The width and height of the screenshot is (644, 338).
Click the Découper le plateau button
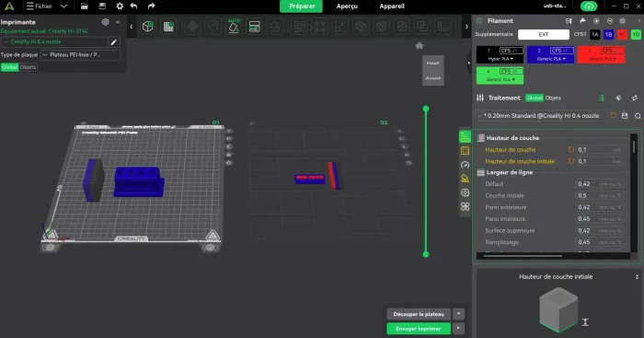[x=419, y=314]
